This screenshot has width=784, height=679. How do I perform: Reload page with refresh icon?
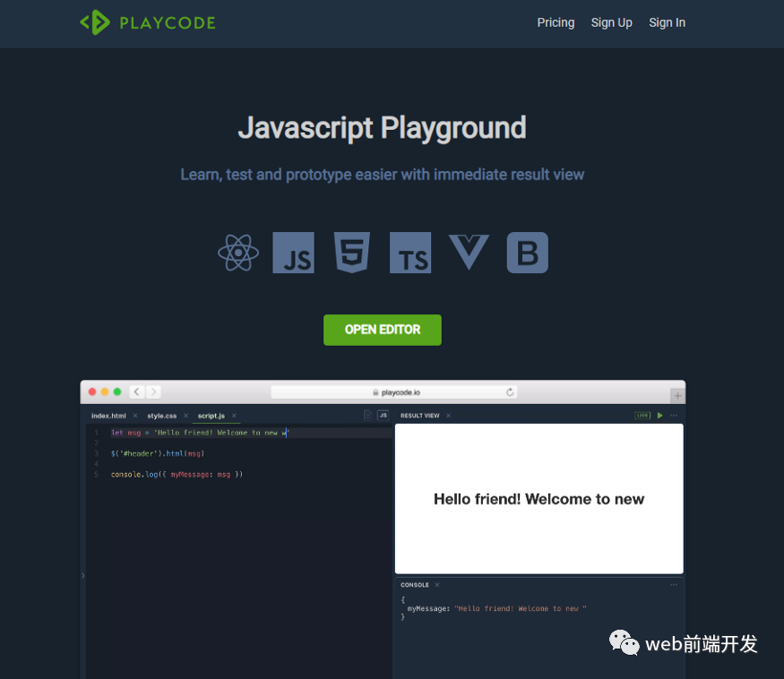tap(510, 392)
